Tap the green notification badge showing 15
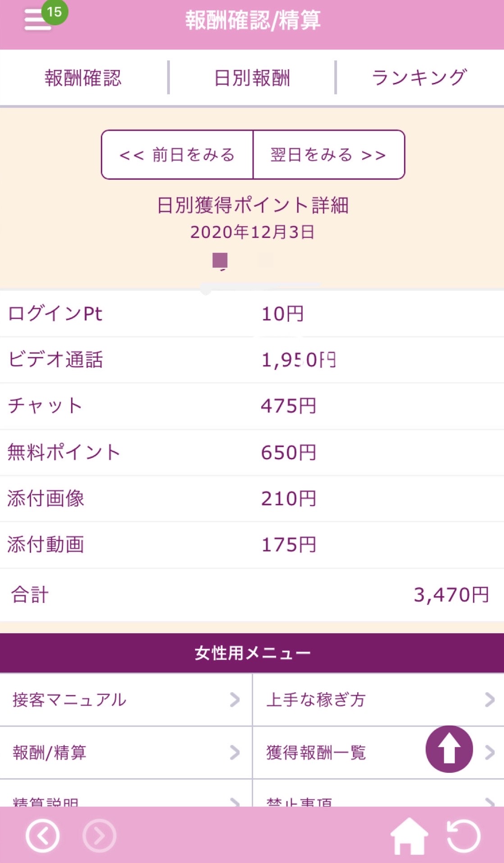The image size is (504, 863). point(54,12)
